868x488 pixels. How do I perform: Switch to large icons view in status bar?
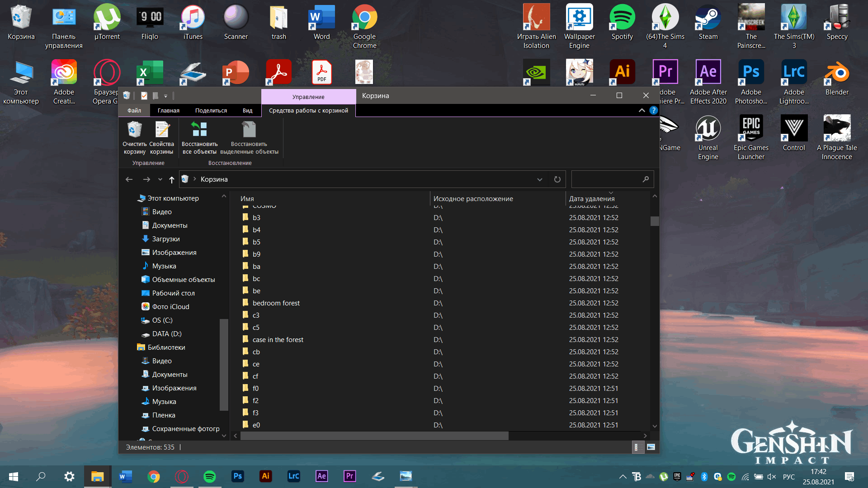651,447
